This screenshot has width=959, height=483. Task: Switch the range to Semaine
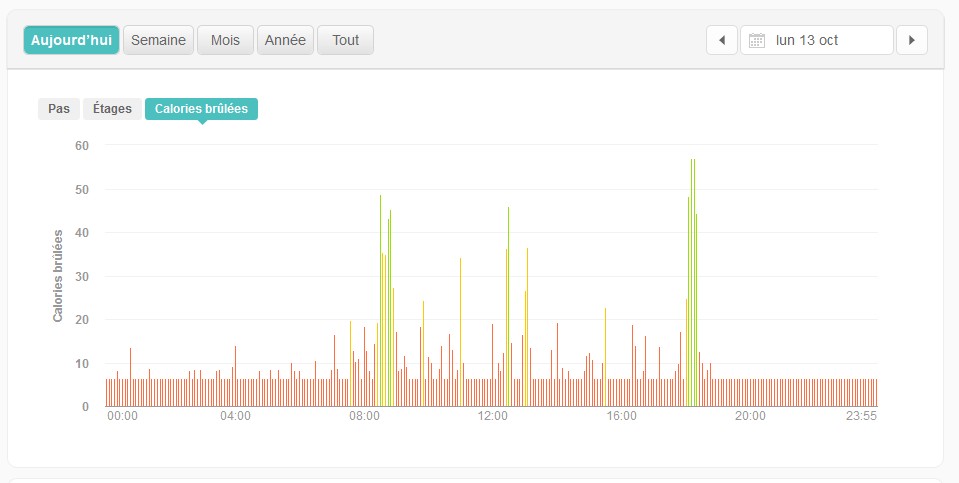pos(158,40)
